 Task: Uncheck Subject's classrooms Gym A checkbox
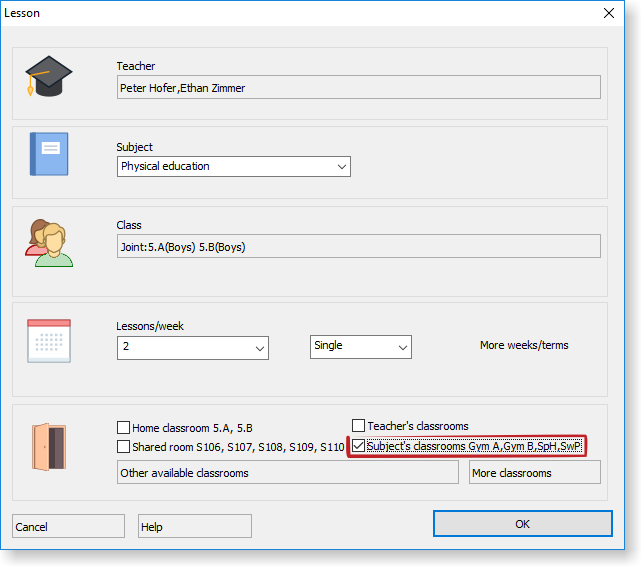(x=359, y=446)
